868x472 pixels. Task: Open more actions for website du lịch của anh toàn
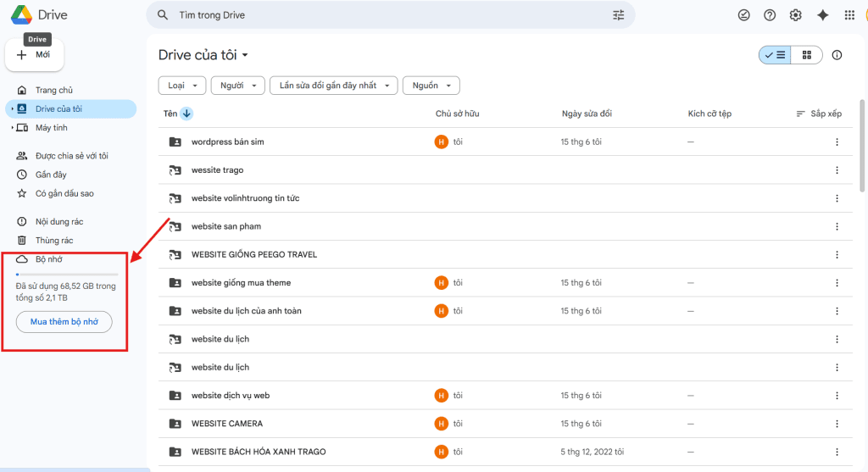pos(837,312)
